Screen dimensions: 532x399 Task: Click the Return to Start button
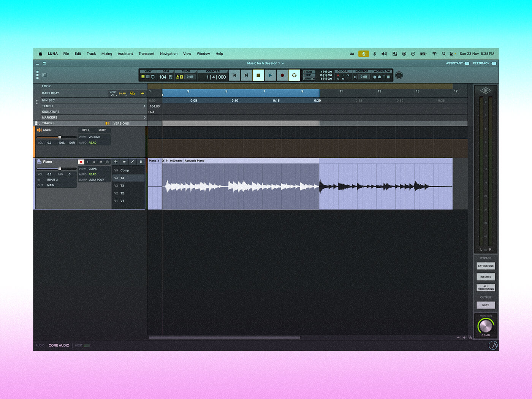[x=234, y=76]
